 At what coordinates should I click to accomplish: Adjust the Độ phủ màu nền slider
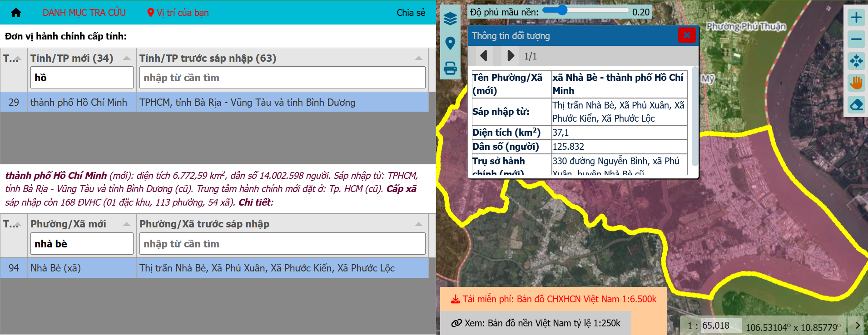562,10
